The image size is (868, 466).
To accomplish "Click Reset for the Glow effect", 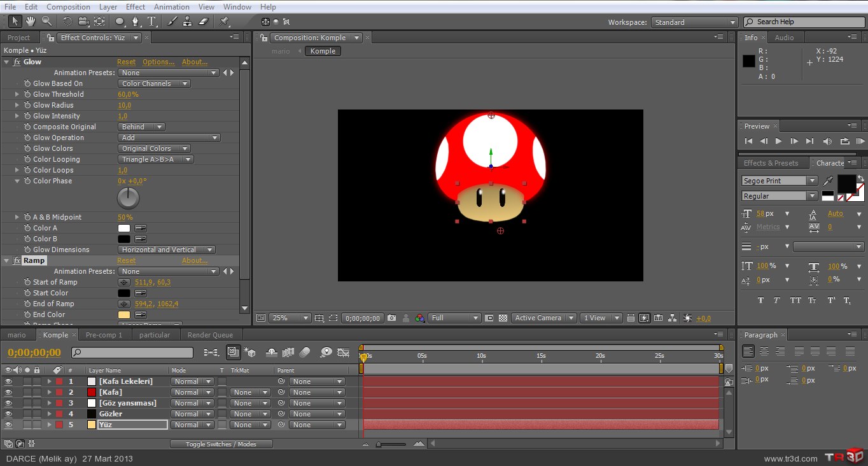I will click(126, 62).
